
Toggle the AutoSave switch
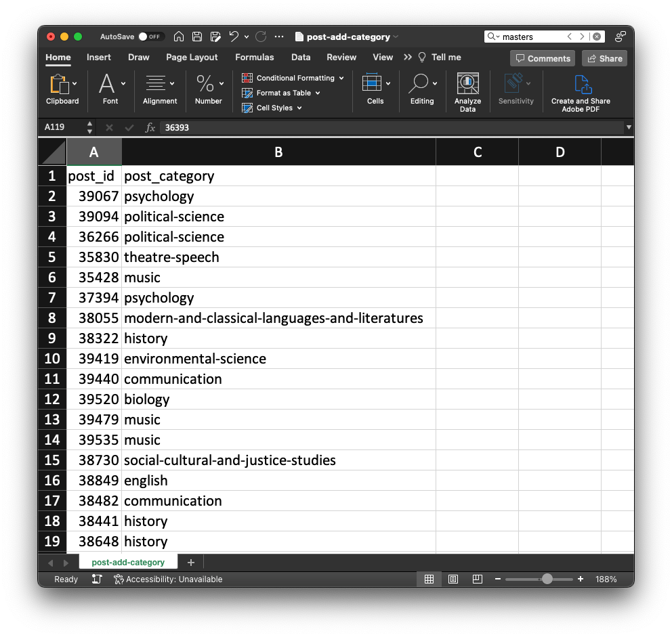tap(150, 37)
